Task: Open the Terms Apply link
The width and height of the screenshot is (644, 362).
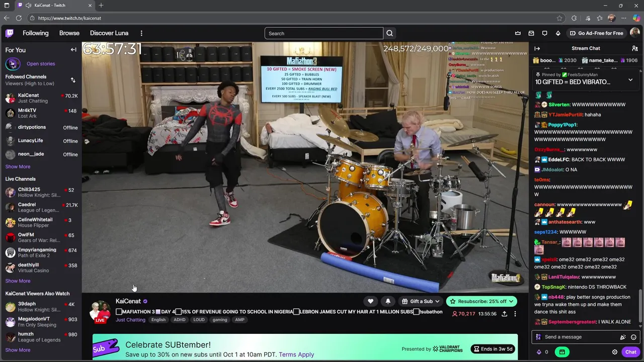Action: pyautogui.click(x=296, y=354)
